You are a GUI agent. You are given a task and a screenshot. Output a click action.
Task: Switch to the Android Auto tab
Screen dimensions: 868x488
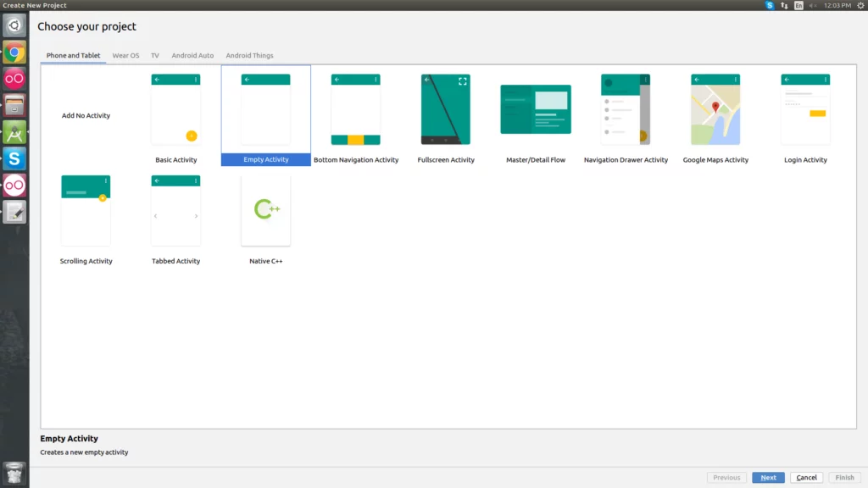click(x=192, y=56)
